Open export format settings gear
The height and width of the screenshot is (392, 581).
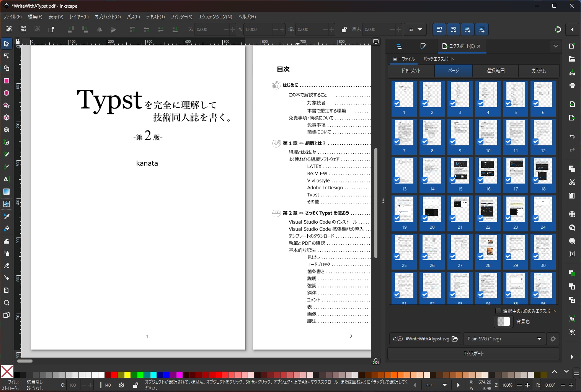click(x=553, y=339)
